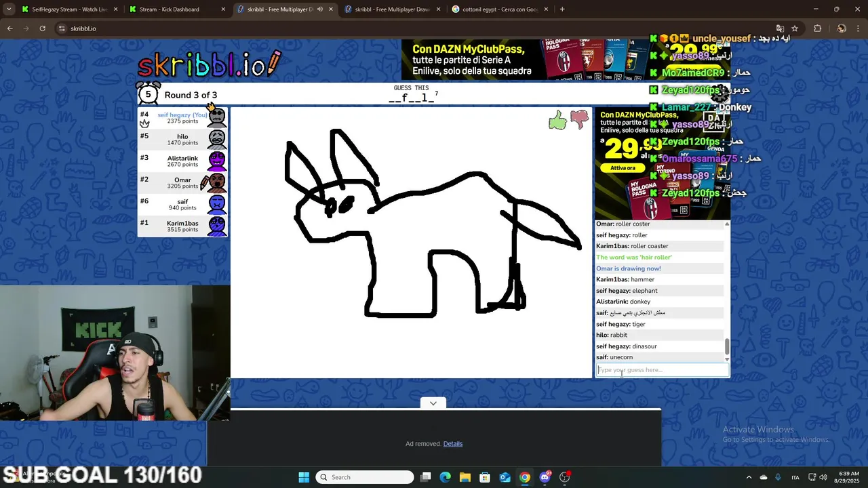The width and height of the screenshot is (868, 488).
Task: Close the Kick Dashboard tab
Action: coord(223,9)
